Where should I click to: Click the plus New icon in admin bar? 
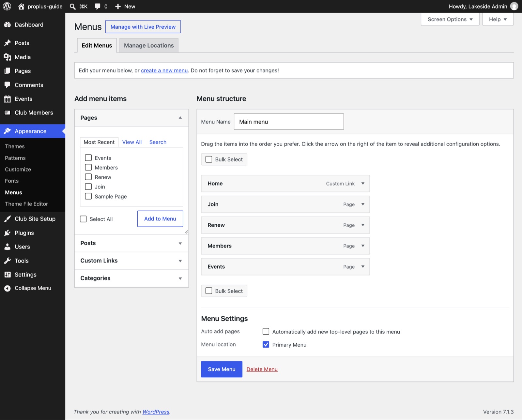point(118,7)
